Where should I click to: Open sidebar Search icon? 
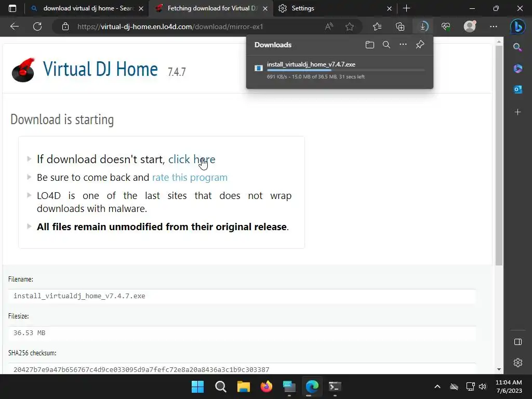[x=518, y=47]
